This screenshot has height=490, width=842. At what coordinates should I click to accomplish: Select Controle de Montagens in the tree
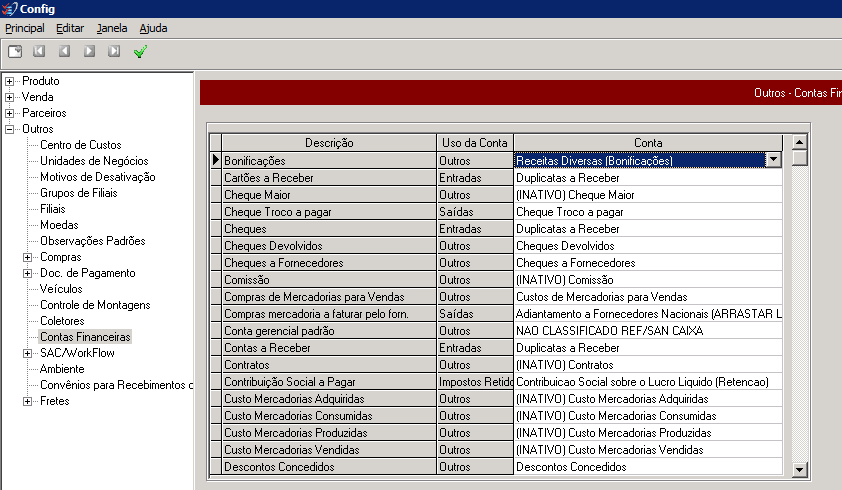point(95,305)
